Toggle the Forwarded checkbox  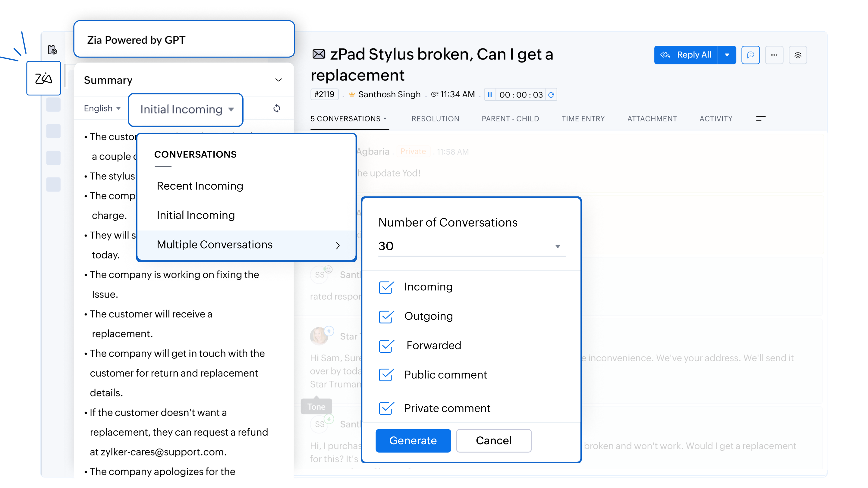coord(386,346)
